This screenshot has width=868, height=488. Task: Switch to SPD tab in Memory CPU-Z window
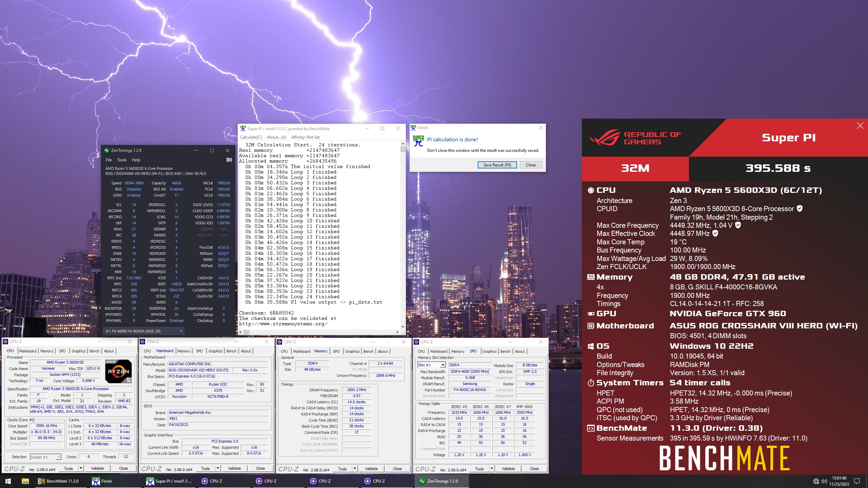click(336, 351)
